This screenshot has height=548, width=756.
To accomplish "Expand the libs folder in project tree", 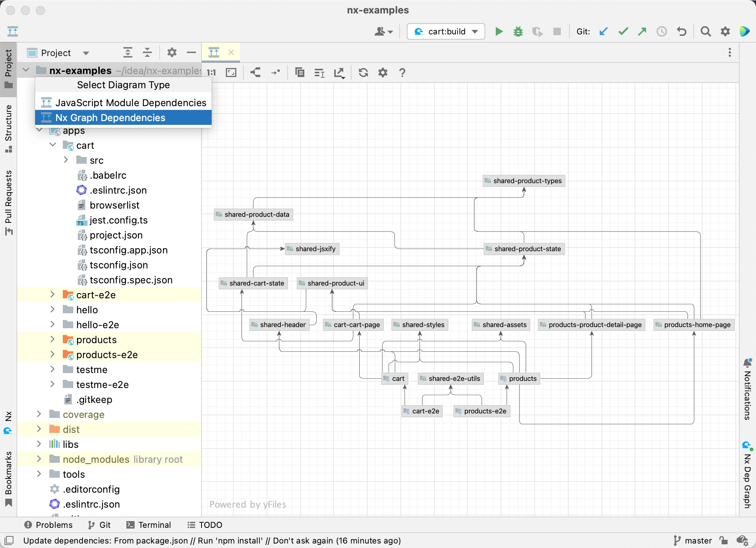I will 38,444.
